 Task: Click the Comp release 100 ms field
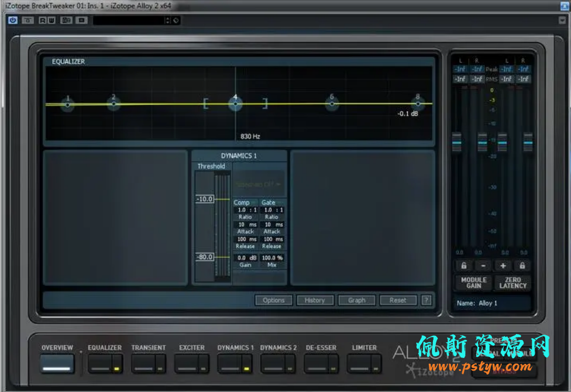(246, 239)
